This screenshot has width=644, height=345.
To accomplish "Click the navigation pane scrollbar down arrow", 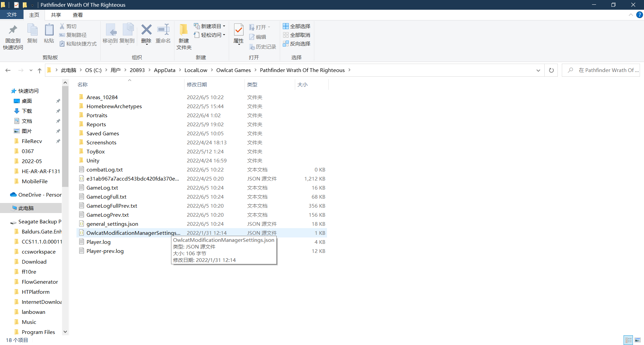I will click(x=65, y=332).
